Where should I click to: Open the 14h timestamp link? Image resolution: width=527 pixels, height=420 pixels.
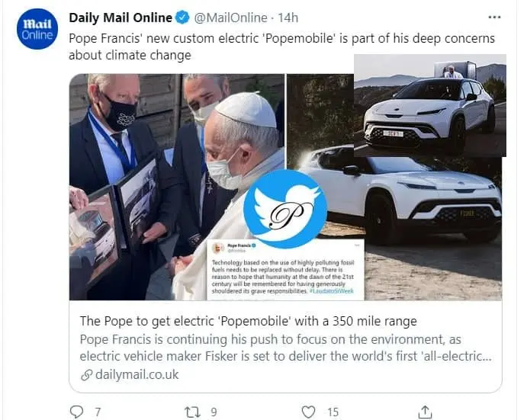point(288,18)
